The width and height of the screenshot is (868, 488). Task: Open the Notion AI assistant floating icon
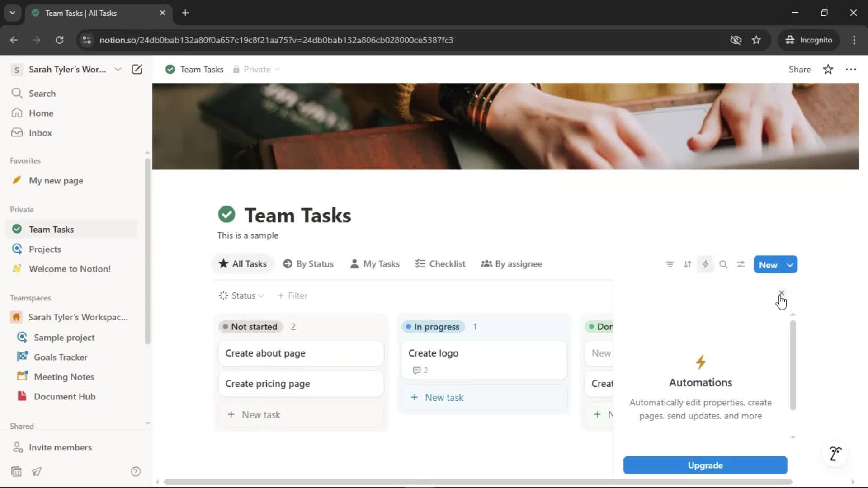(835, 453)
